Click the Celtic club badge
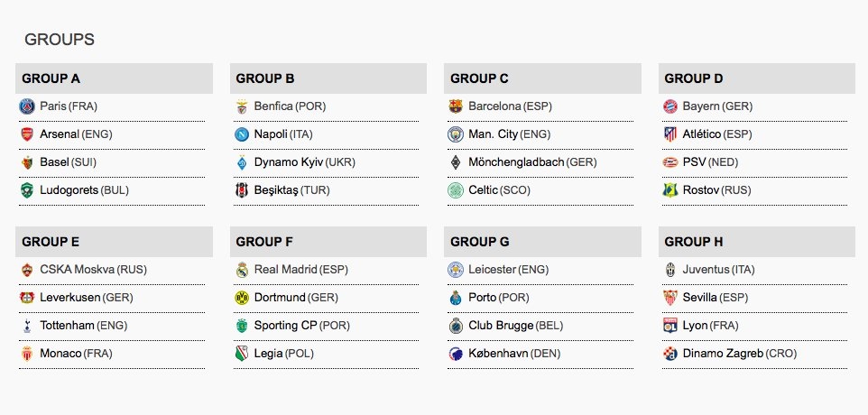 coord(456,190)
